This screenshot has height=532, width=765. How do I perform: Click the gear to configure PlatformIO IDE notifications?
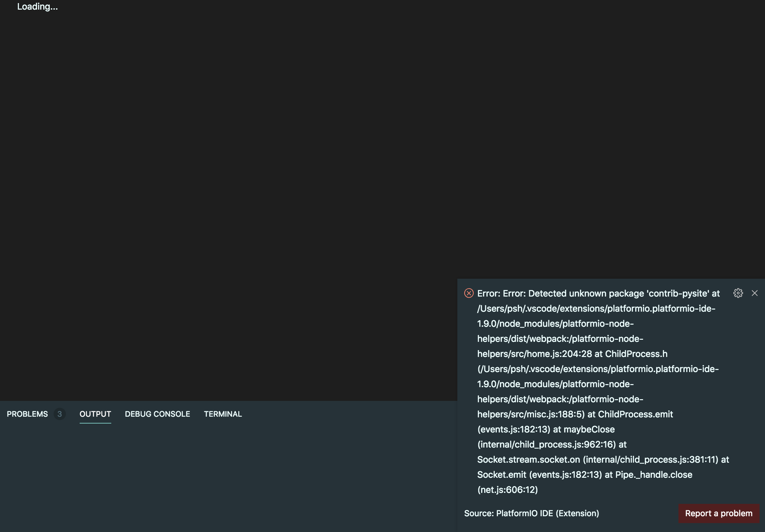point(738,293)
